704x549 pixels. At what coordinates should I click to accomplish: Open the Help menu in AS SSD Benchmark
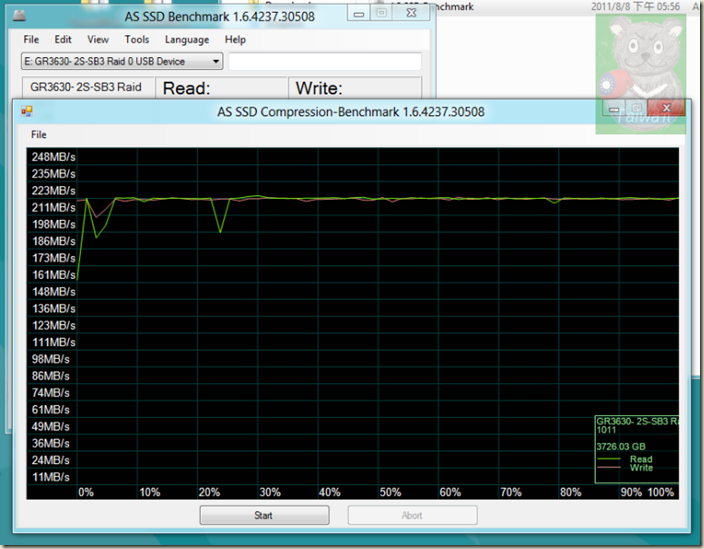[235, 40]
